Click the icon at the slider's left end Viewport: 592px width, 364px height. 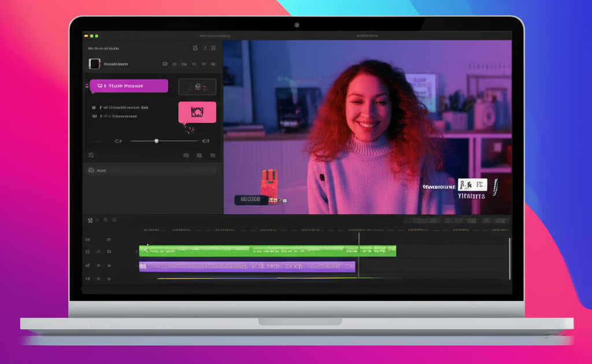(x=118, y=141)
